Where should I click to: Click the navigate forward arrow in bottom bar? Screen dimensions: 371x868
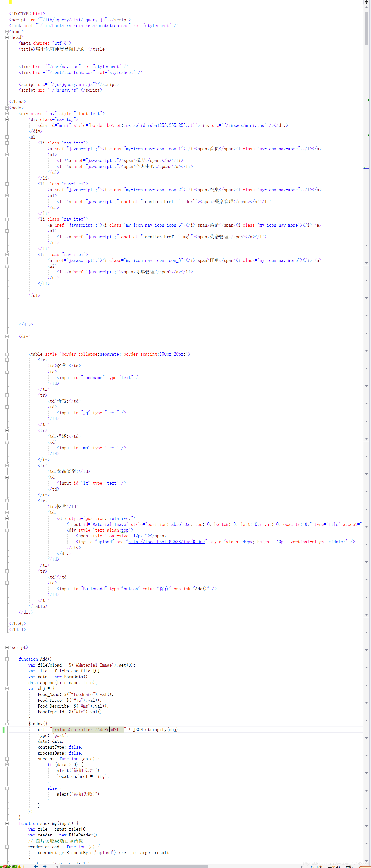pos(44,866)
